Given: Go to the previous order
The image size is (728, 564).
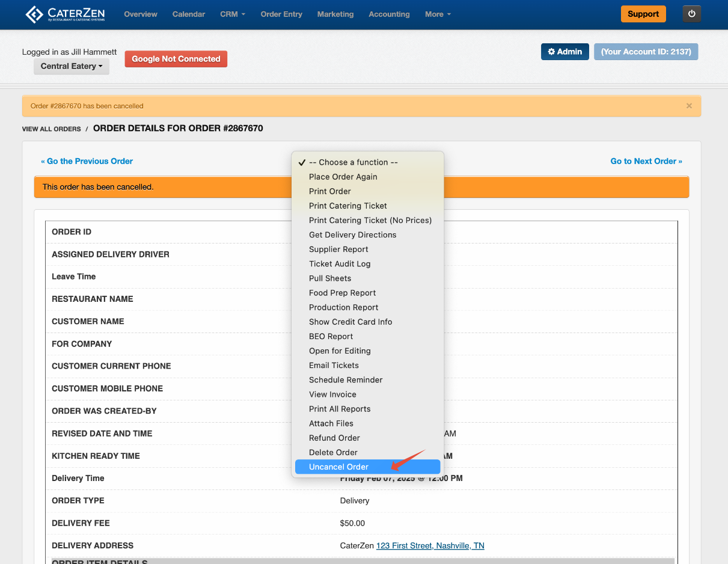Looking at the screenshot, I should point(87,161).
